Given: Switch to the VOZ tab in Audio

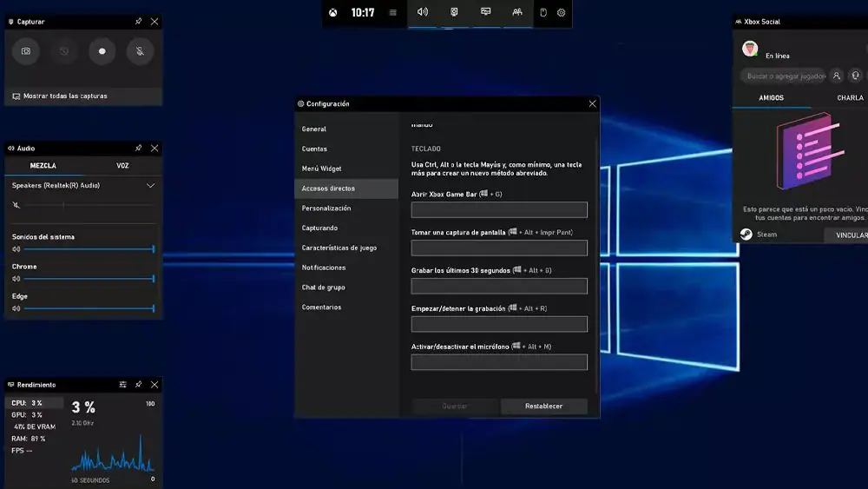Looking at the screenshot, I should coord(122,165).
